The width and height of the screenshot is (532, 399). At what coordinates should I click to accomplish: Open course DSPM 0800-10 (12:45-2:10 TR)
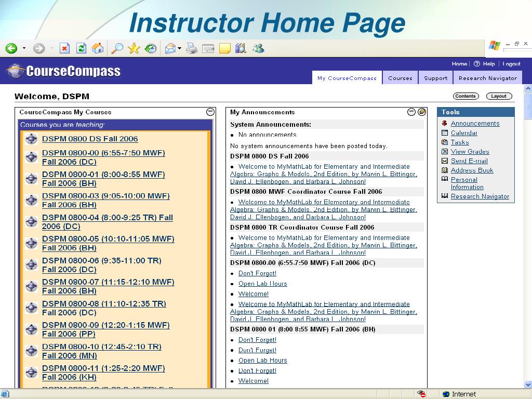click(102, 351)
